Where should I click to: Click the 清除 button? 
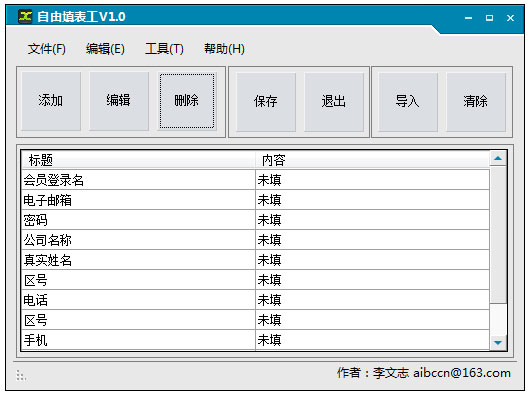point(476,101)
